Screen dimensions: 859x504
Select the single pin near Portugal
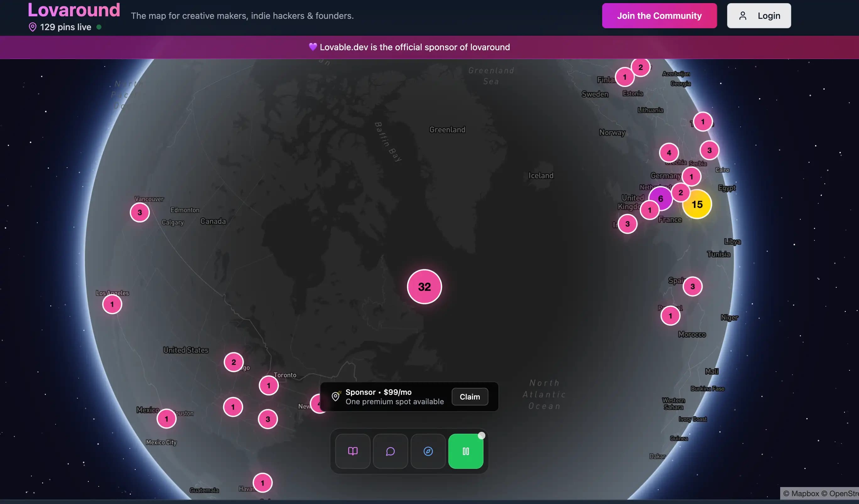pos(670,316)
